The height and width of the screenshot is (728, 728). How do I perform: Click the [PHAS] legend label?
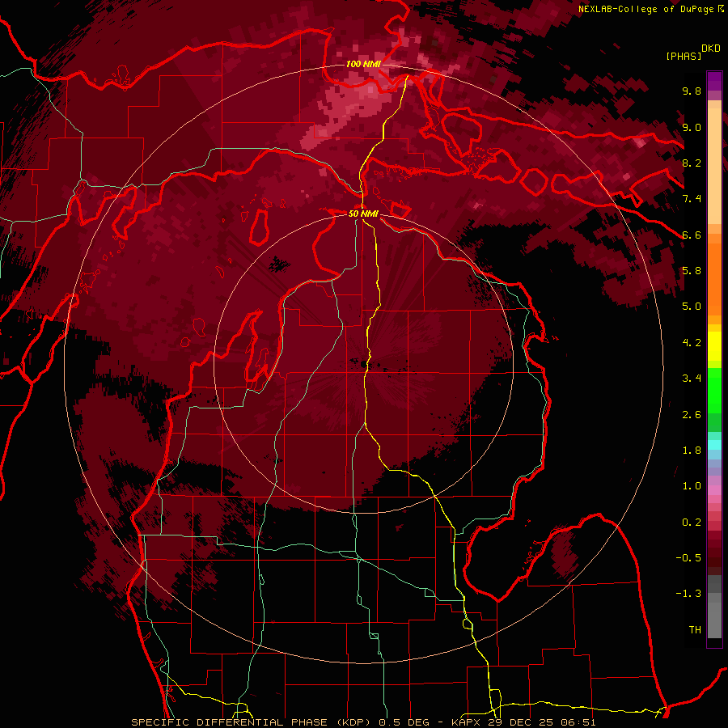tap(684, 56)
